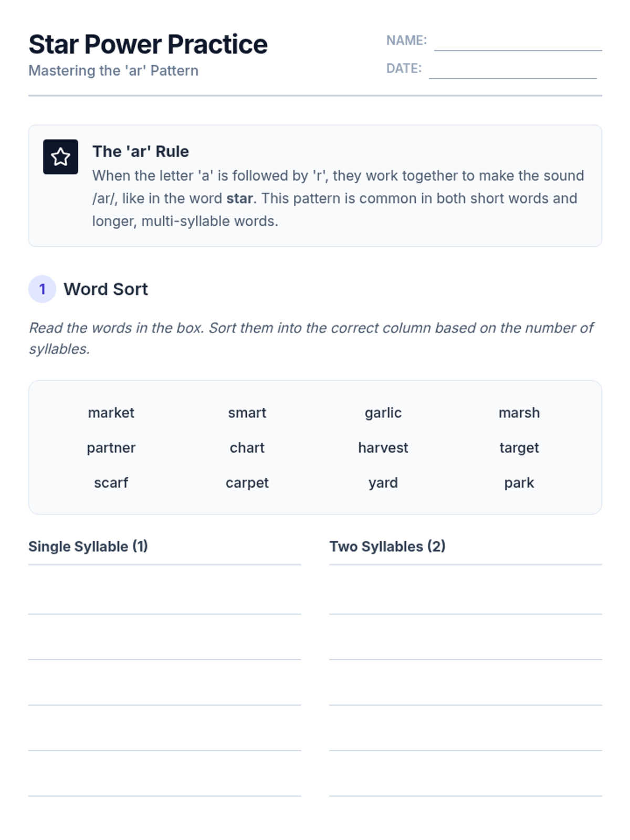Click the Two Syllables (2) column heading

(x=387, y=547)
